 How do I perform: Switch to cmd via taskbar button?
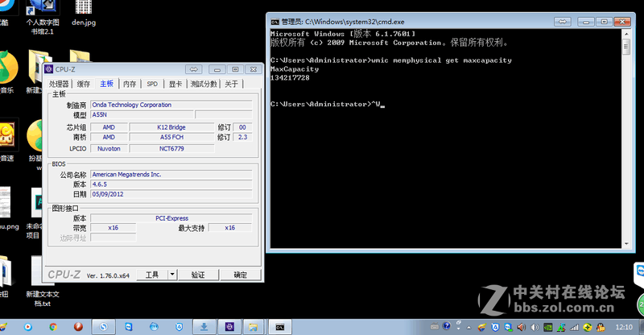[280, 327]
